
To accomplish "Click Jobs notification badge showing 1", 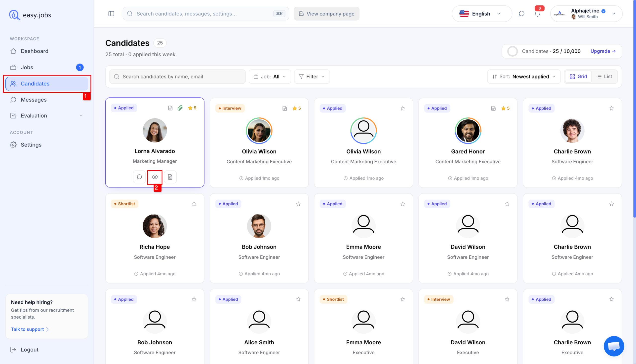I will pyautogui.click(x=80, y=67).
